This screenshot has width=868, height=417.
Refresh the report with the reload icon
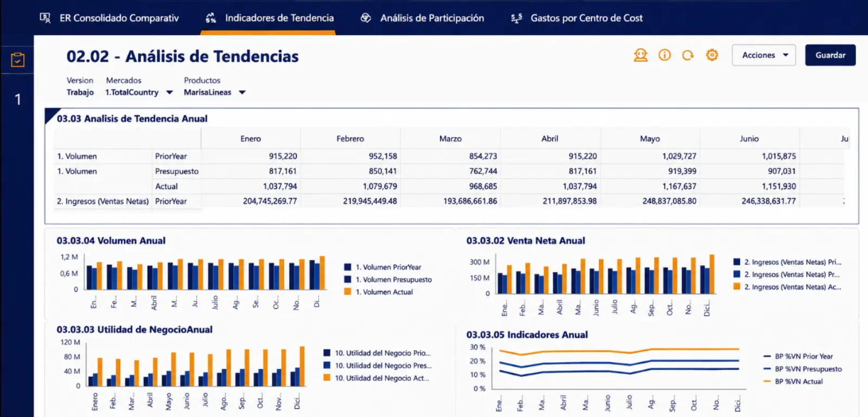[x=688, y=55]
